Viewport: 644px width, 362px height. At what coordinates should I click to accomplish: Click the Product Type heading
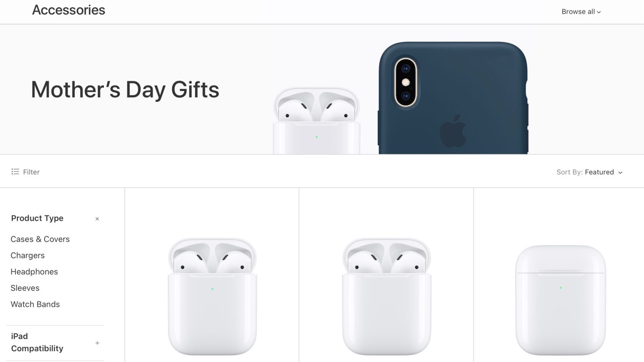[x=37, y=218]
